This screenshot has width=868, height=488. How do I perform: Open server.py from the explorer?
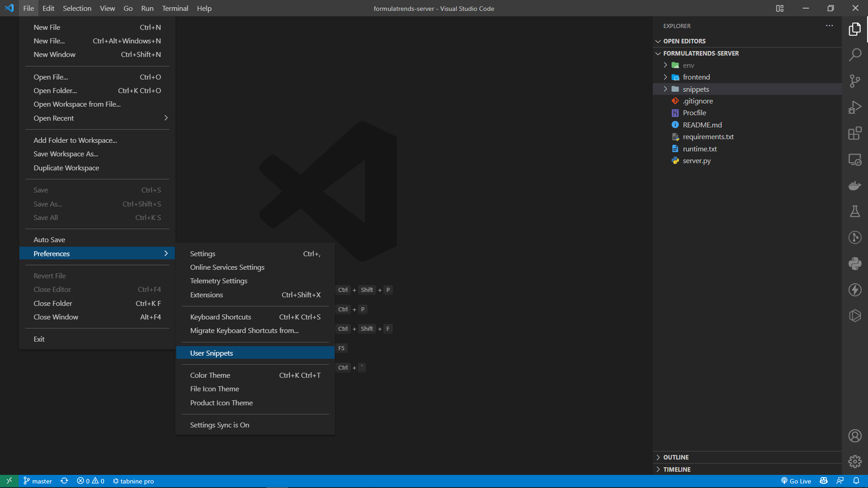(696, 161)
